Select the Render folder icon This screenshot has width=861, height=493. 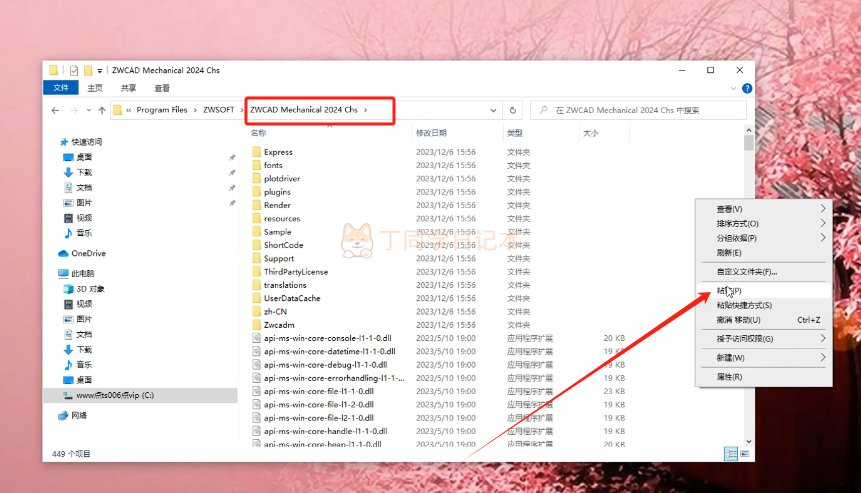tap(256, 205)
